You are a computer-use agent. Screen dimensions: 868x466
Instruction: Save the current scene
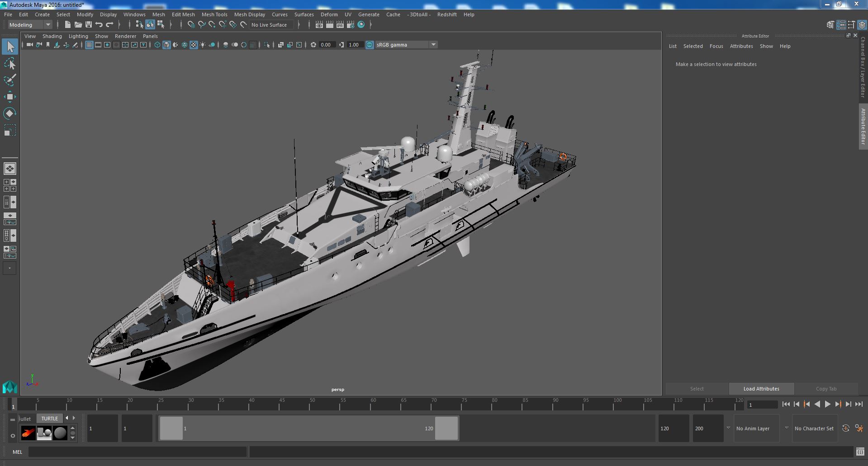[x=89, y=25]
